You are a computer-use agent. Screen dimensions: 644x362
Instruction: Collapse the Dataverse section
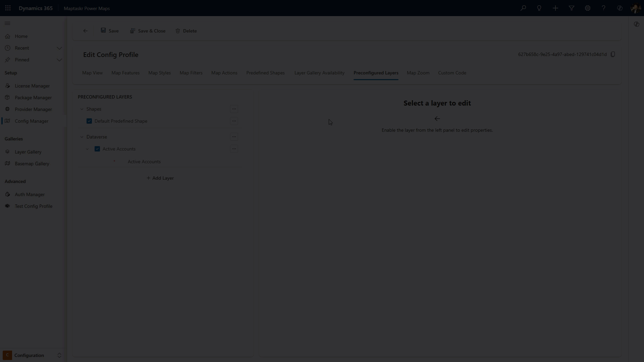pyautogui.click(x=82, y=137)
